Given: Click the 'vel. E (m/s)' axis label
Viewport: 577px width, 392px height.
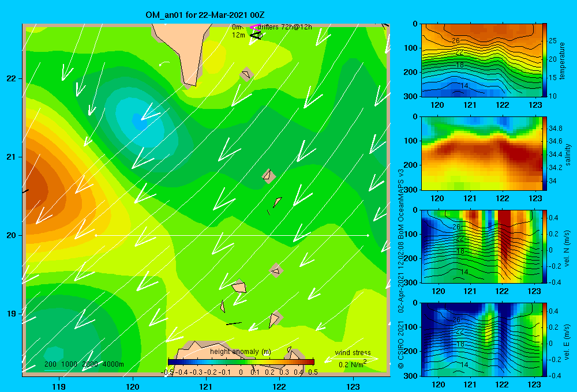Looking at the screenshot, I should click(x=567, y=342).
